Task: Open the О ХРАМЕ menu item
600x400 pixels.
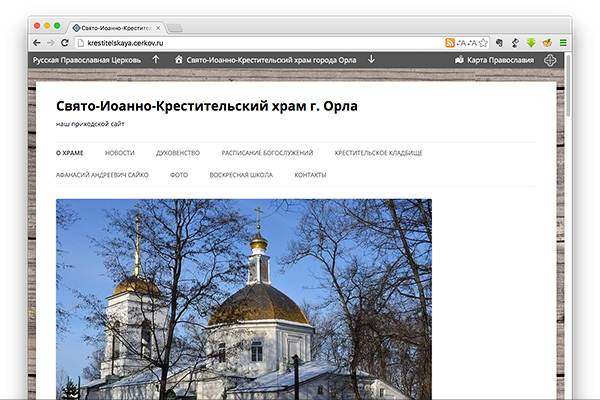Action: click(70, 153)
